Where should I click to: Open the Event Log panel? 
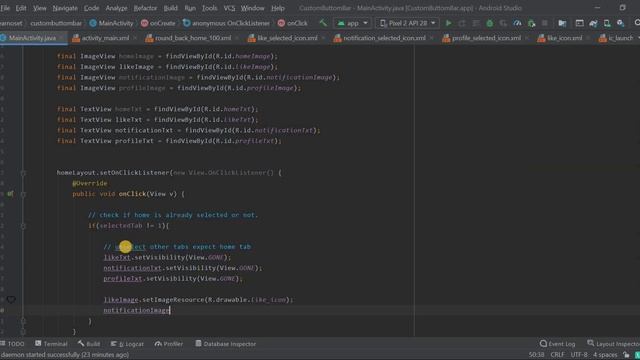click(558, 344)
